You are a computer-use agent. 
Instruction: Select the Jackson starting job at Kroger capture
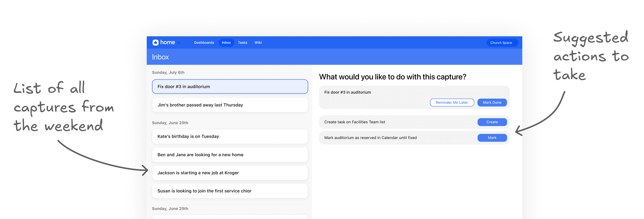[x=229, y=173]
